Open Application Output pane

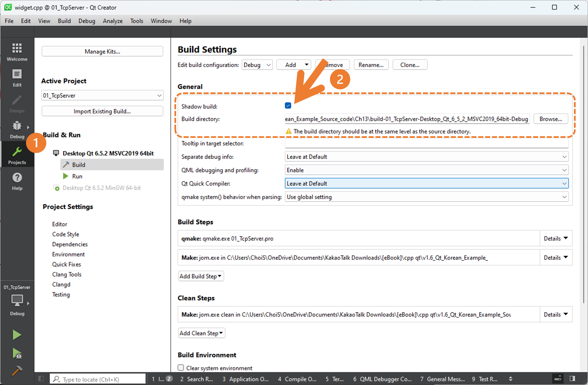245,379
